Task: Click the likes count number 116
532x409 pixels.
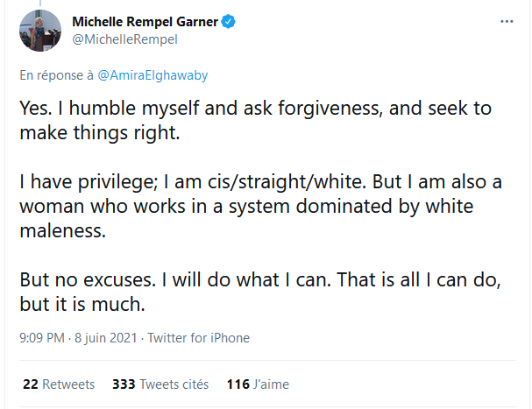Action: click(x=238, y=384)
